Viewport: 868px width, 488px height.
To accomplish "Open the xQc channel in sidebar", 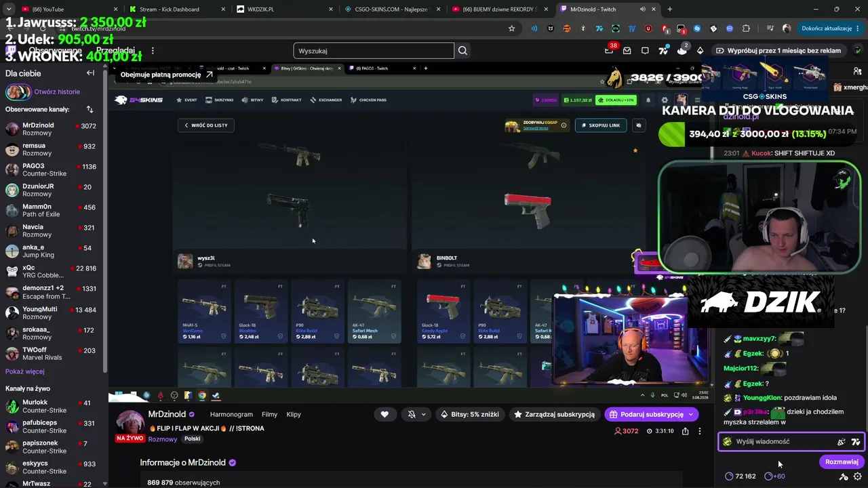I will [x=53, y=272].
